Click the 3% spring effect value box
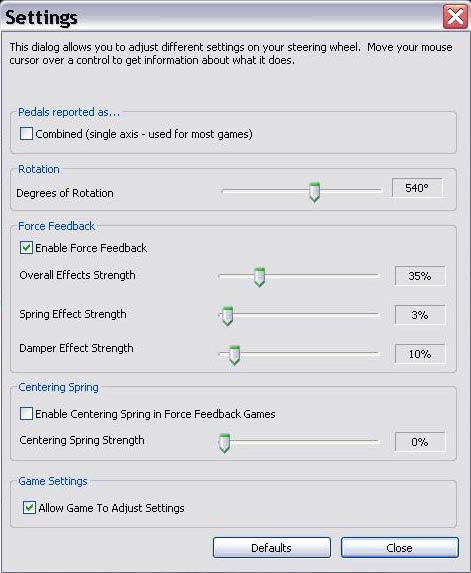Image resolution: width=471 pixels, height=573 pixels. (420, 315)
